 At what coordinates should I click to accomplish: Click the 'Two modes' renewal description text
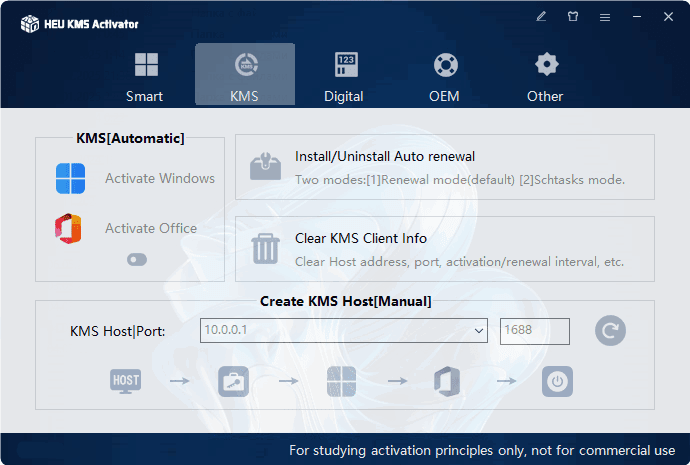pyautogui.click(x=460, y=180)
